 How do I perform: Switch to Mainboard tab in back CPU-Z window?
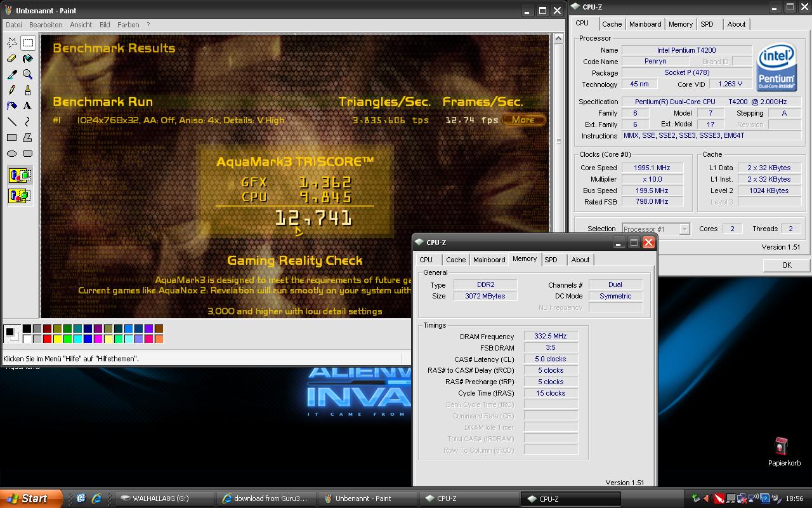[645, 24]
